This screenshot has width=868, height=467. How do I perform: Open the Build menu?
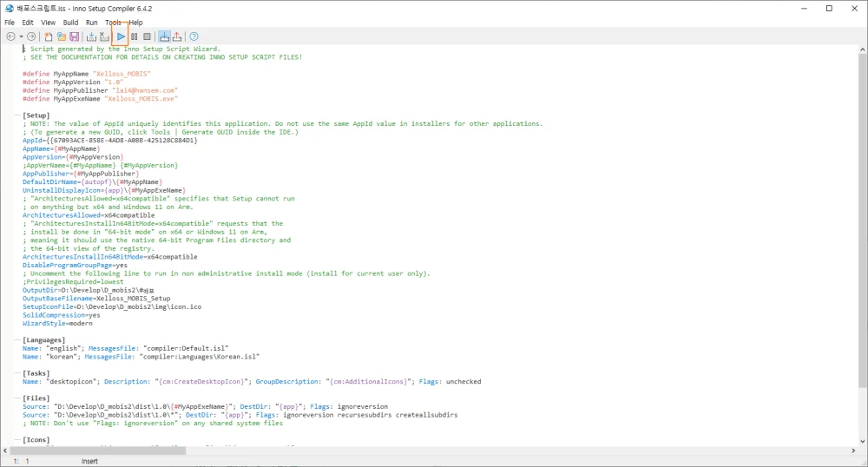(x=70, y=23)
